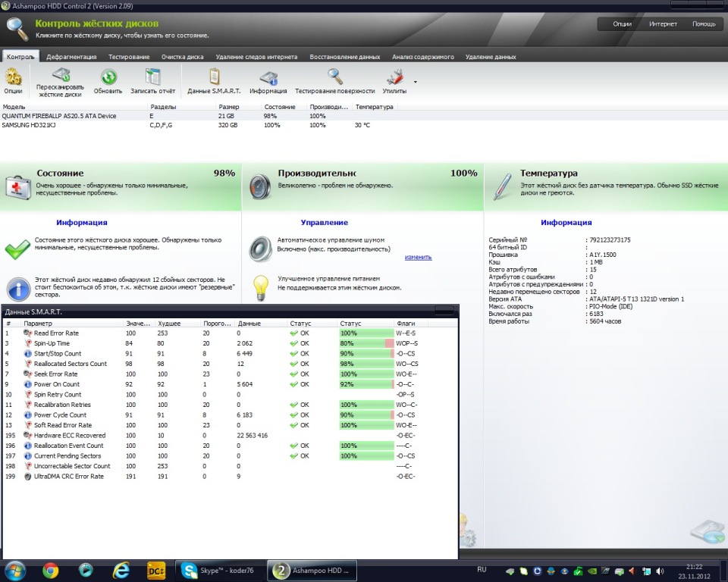The height and width of the screenshot is (582, 728).
Task: Sort drives by Температура column header
Action: tap(374, 107)
